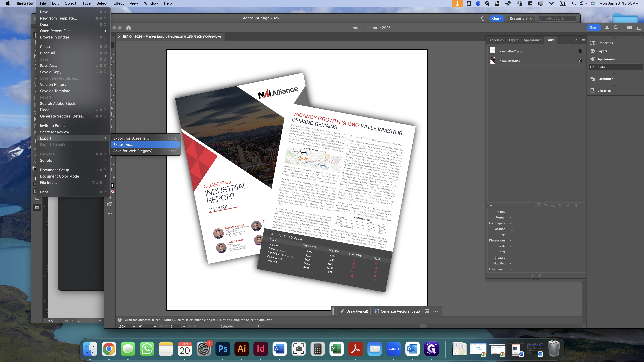The image size is (644, 362).
Task: Click the horizontal scrollbar thumb in Illustrator
Action: tap(423, 326)
